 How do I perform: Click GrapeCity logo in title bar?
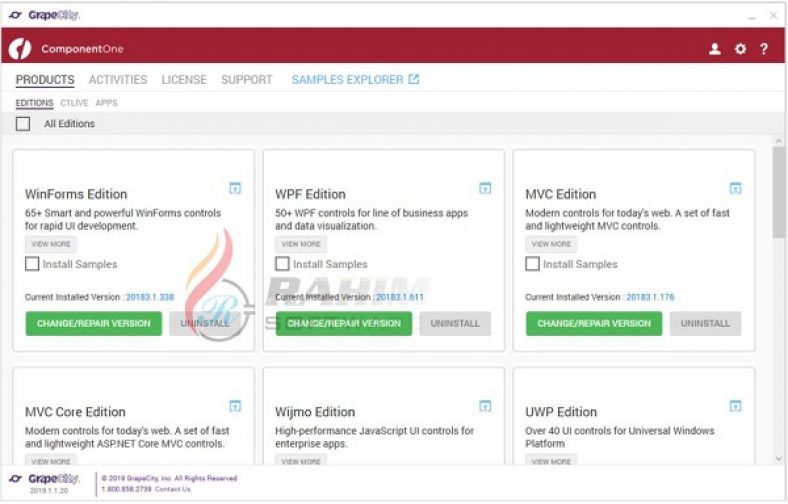pos(44,15)
